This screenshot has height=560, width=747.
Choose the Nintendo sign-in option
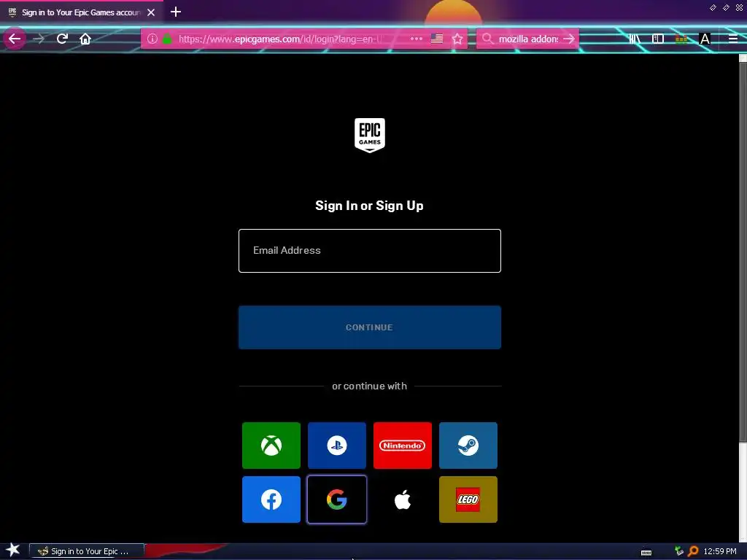(403, 446)
